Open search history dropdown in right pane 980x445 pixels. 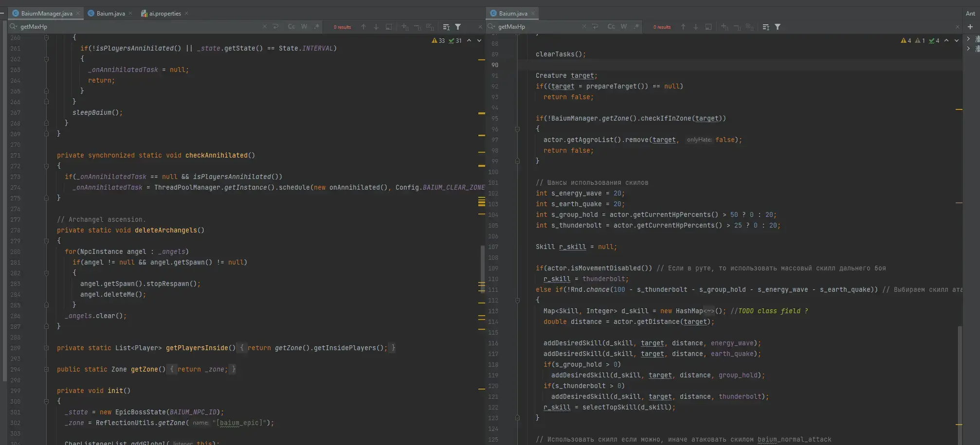(491, 27)
